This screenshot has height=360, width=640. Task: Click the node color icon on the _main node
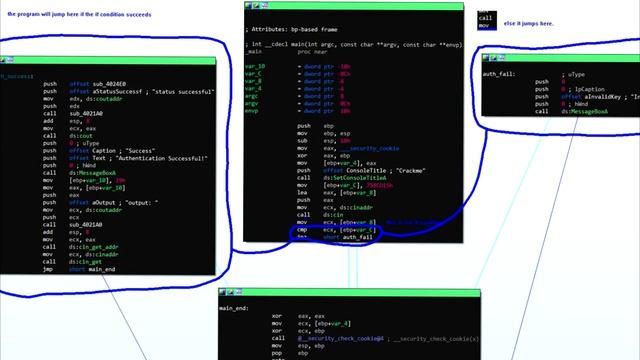click(248, 5)
